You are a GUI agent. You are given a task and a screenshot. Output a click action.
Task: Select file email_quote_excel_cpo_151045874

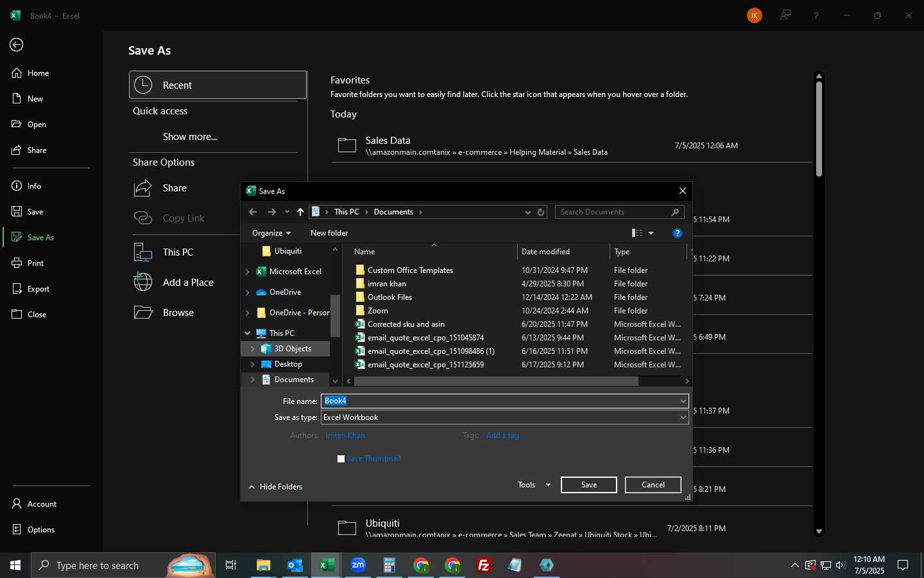click(x=425, y=338)
